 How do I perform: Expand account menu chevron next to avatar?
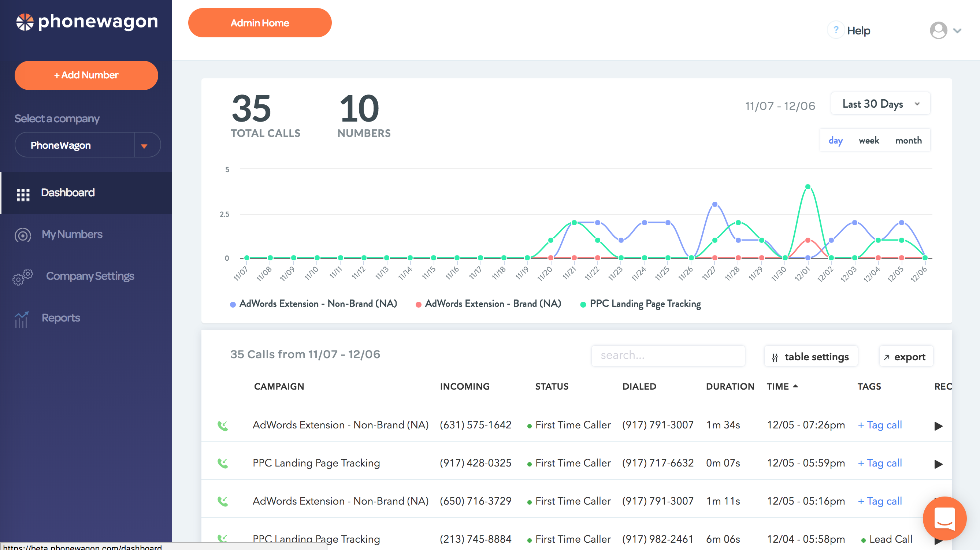click(958, 31)
